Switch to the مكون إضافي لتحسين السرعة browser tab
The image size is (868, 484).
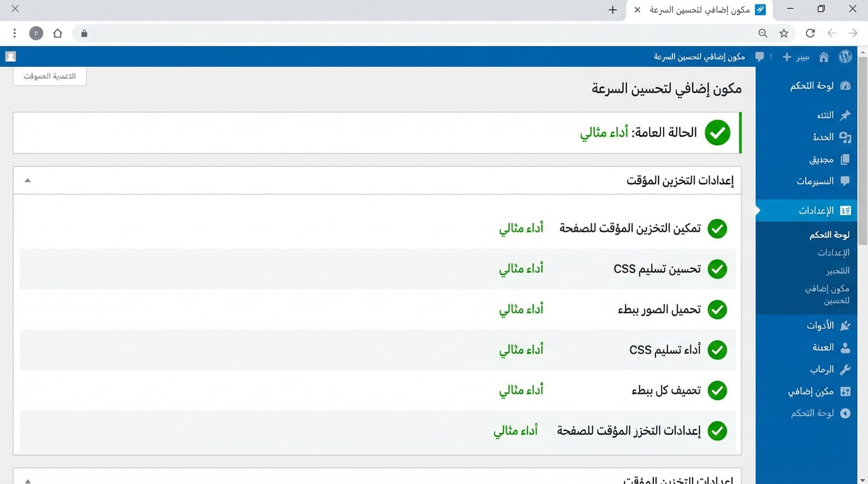pyautogui.click(x=700, y=9)
